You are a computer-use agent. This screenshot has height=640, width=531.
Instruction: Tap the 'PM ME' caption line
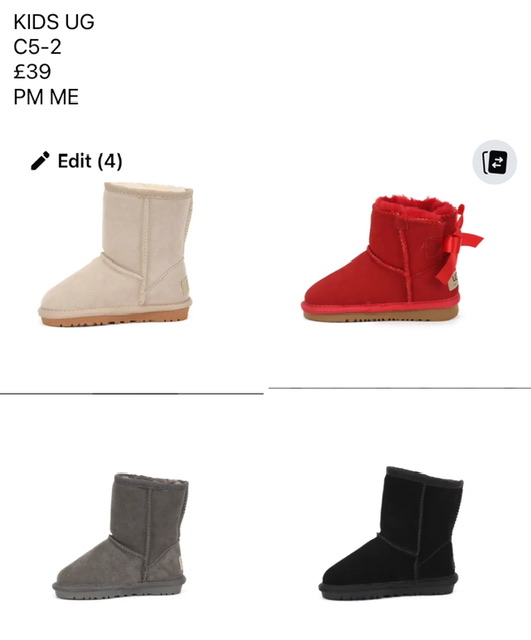click(x=46, y=97)
